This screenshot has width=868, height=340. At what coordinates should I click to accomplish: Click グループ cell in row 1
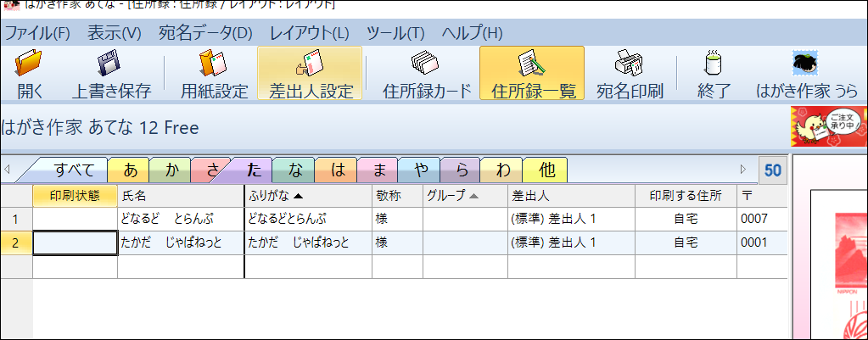(466, 219)
